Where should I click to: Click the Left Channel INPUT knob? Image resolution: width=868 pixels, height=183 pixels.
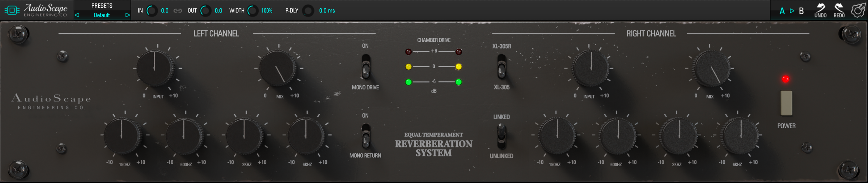pyautogui.click(x=155, y=68)
